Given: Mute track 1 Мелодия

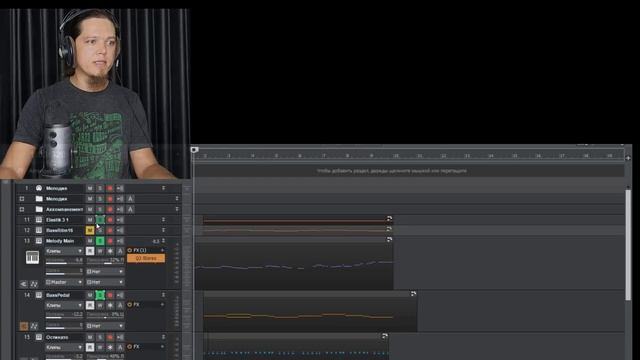Looking at the screenshot, I should pos(90,188).
